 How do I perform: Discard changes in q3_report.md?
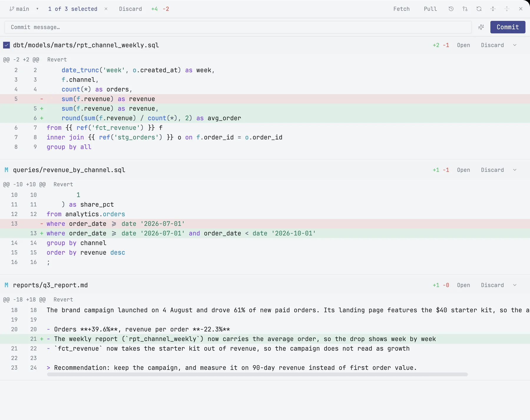click(492, 285)
